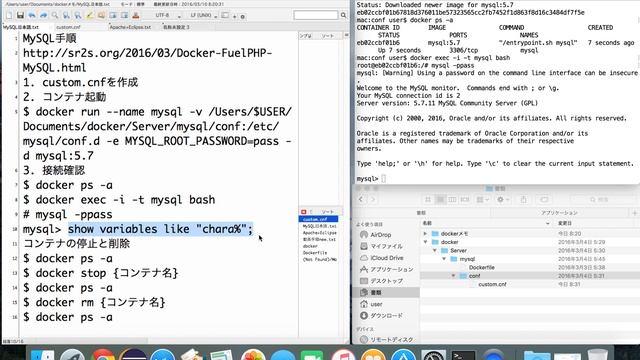Switch to the Apache+Eclipse.txt tab
The height and width of the screenshot is (360, 640).
point(131,27)
